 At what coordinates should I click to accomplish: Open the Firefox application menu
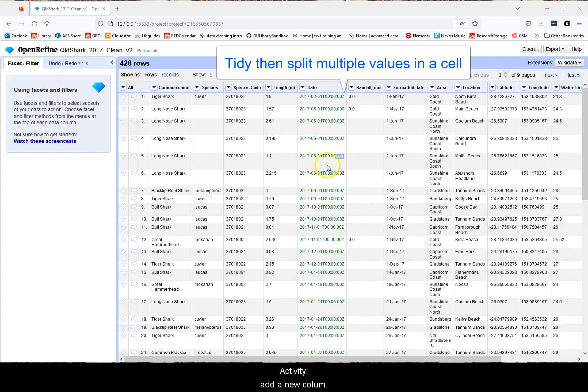(579, 24)
